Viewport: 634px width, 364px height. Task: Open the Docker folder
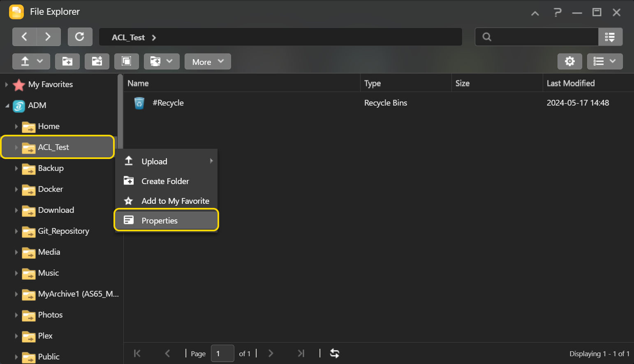point(51,189)
